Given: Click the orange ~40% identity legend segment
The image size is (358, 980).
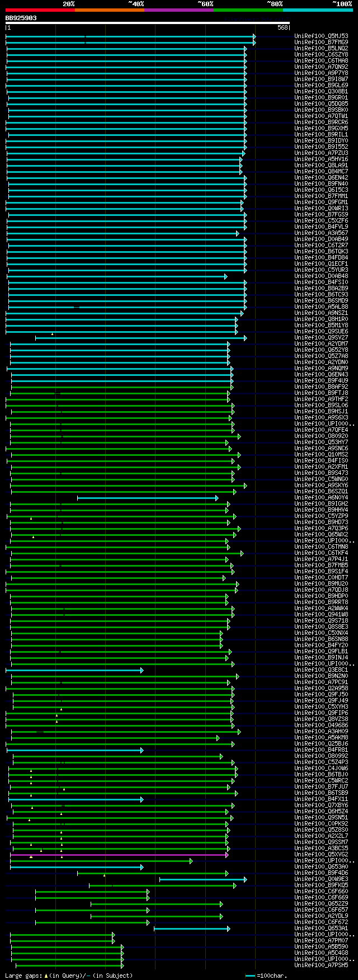Looking at the screenshot, I should click(110, 10).
